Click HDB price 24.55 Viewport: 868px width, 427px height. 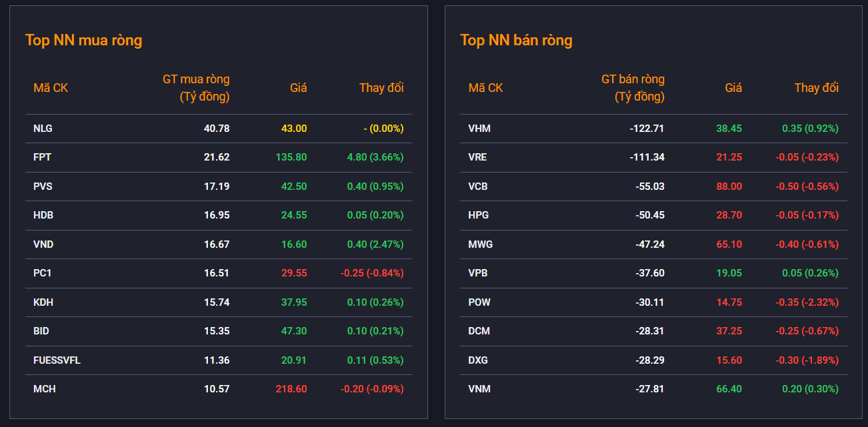[294, 215]
